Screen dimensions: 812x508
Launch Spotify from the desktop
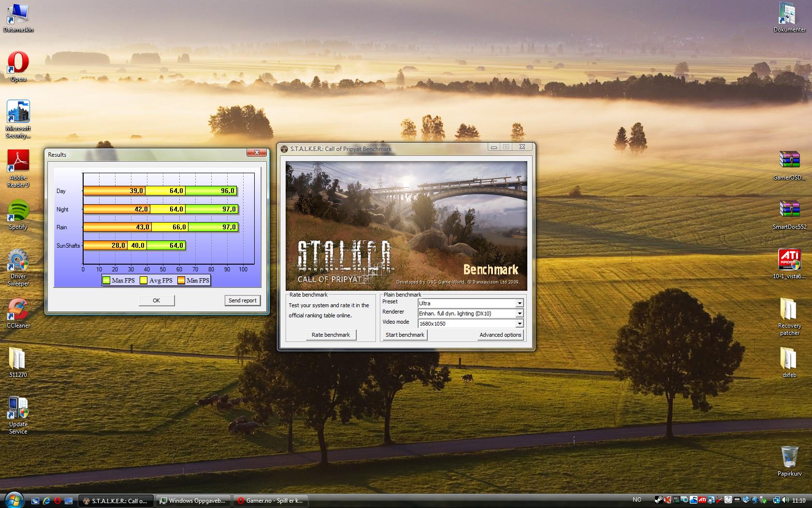click(18, 215)
